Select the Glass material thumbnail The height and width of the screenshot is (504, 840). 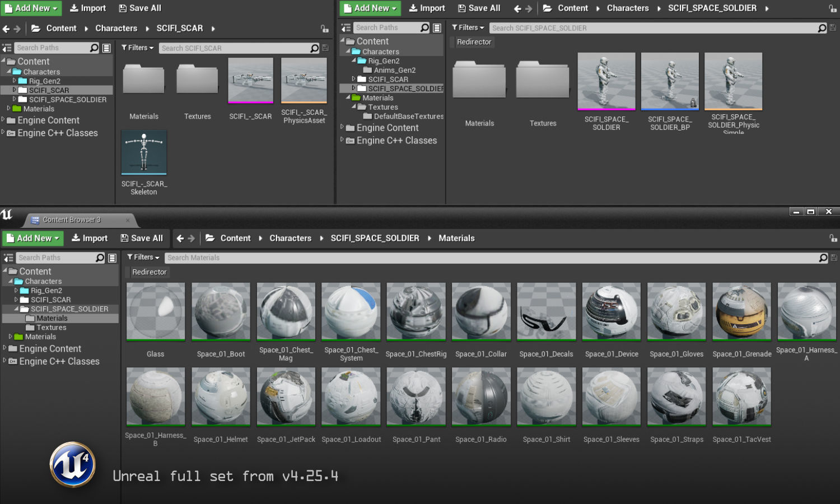click(156, 311)
